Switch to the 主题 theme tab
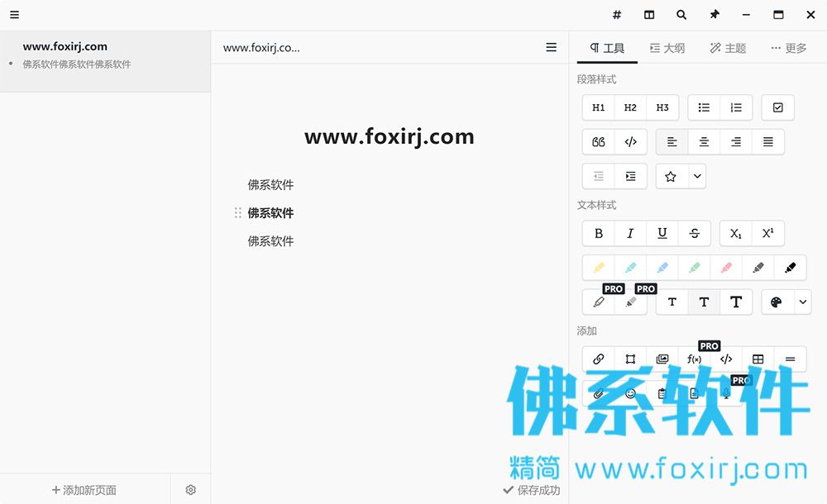Image resolution: width=827 pixels, height=504 pixels. (729, 48)
